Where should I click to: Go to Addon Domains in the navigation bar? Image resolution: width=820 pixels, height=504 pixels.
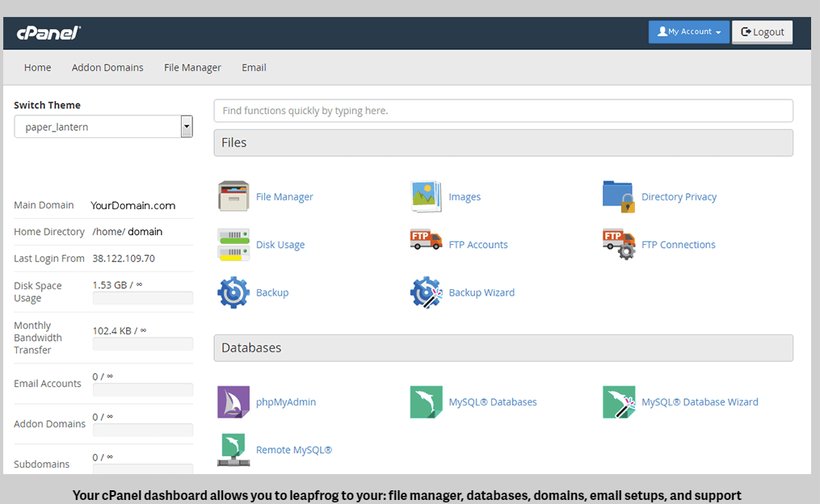[x=107, y=68]
